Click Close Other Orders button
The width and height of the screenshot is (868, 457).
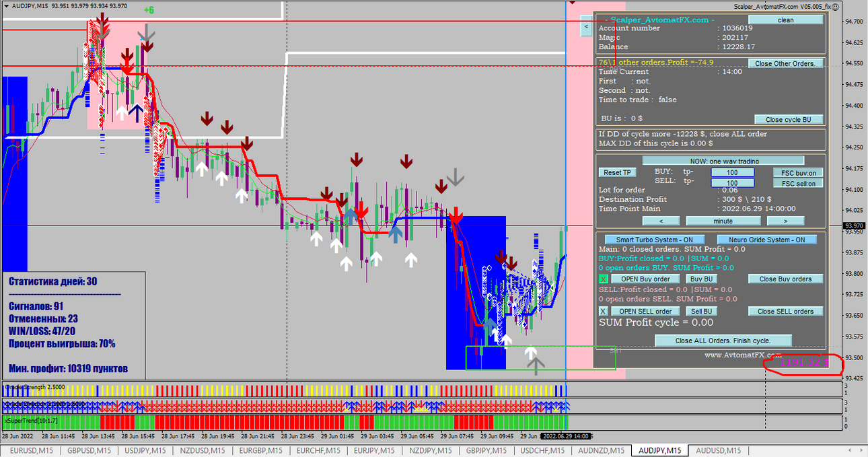(x=785, y=63)
